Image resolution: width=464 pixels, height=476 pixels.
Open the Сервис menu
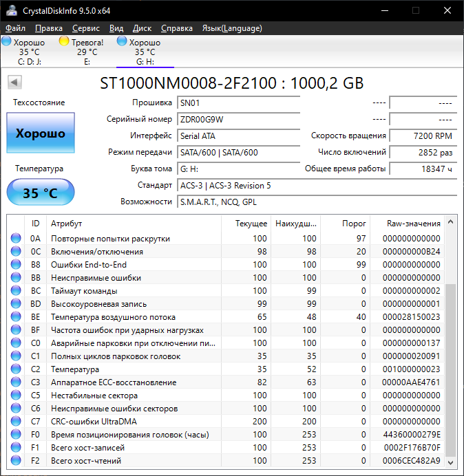86,28
